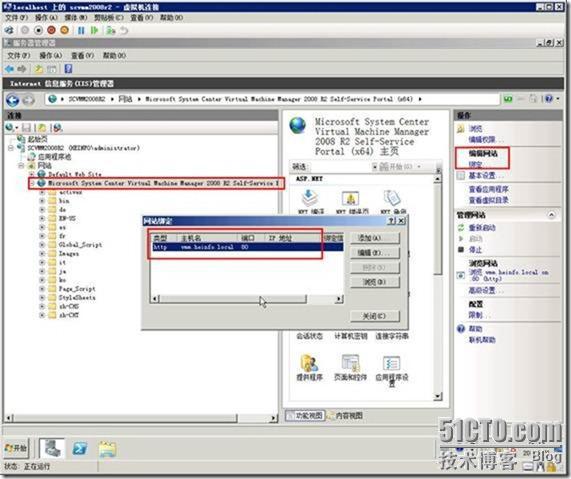
Task: Open Server Manager 查看 menu
Action: [82, 55]
